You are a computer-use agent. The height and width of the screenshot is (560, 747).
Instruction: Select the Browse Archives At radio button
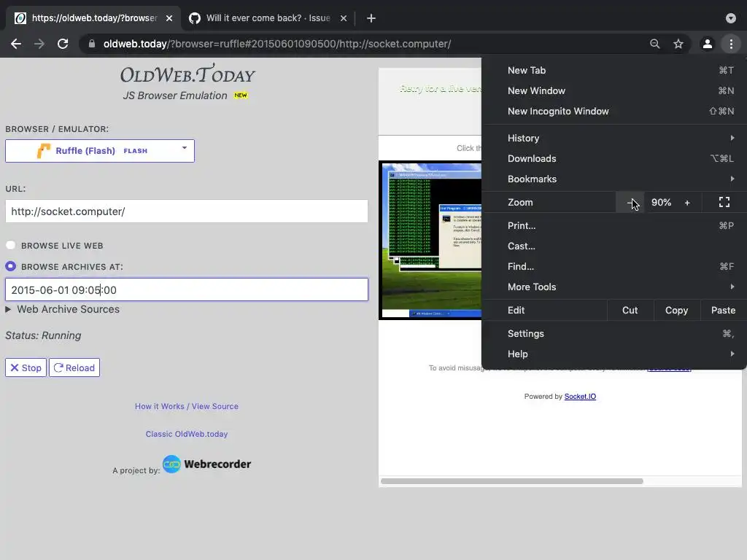coord(10,266)
